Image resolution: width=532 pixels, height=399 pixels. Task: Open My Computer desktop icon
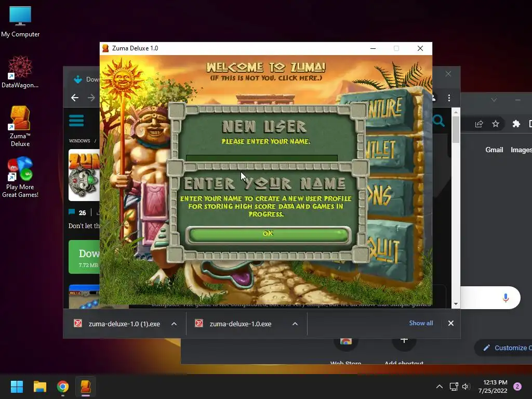point(20,22)
